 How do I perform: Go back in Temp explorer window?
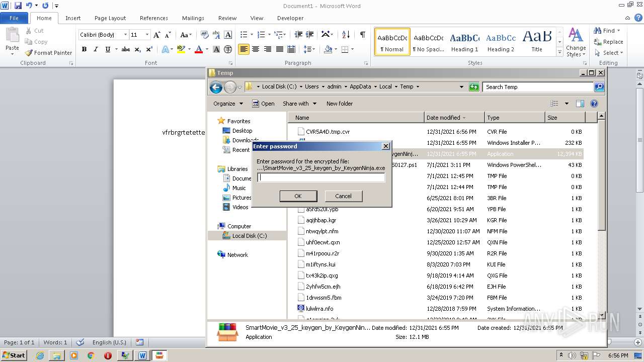[x=216, y=87]
